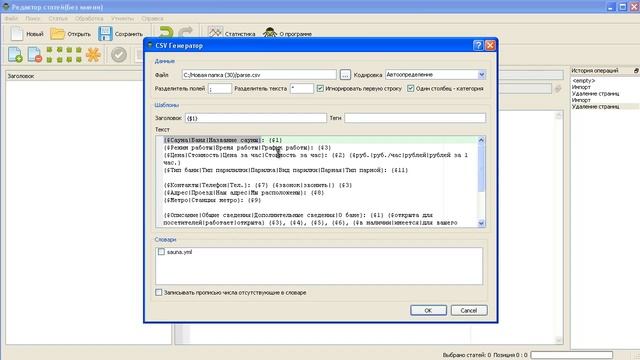The height and width of the screenshot is (360, 640).
Task: Click the sauna.yml dictionary name
Action: [x=179, y=252]
